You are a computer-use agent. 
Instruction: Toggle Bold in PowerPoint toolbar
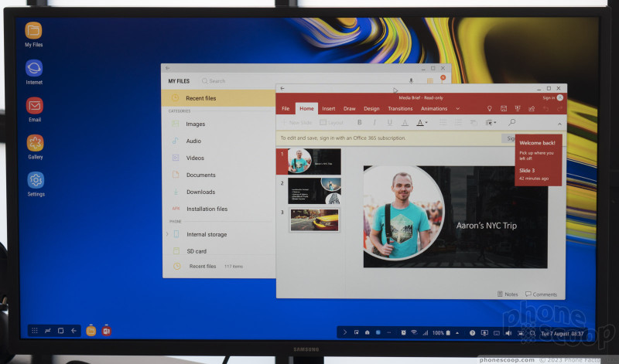tap(359, 122)
